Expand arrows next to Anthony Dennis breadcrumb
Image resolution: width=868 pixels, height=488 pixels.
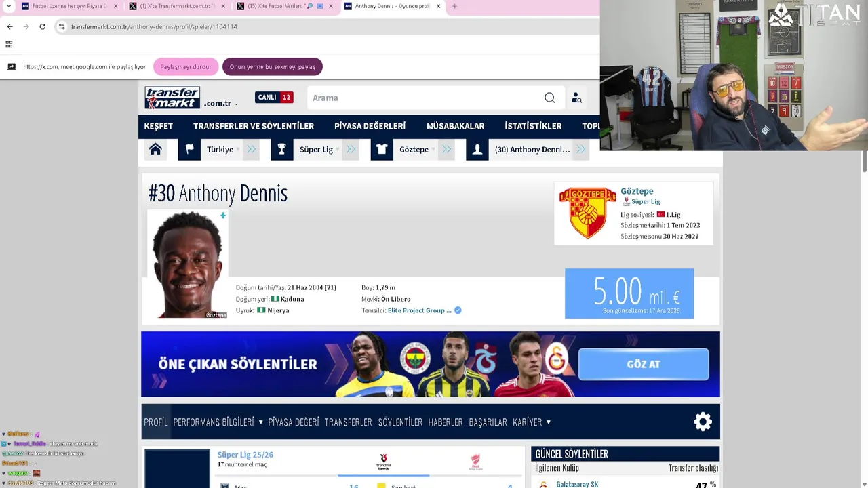[x=580, y=150]
